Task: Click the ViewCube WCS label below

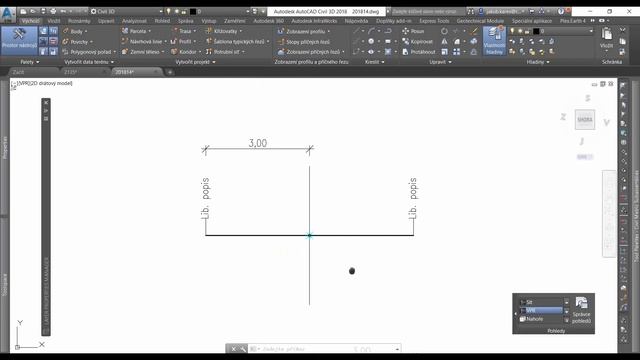Action: point(584,157)
